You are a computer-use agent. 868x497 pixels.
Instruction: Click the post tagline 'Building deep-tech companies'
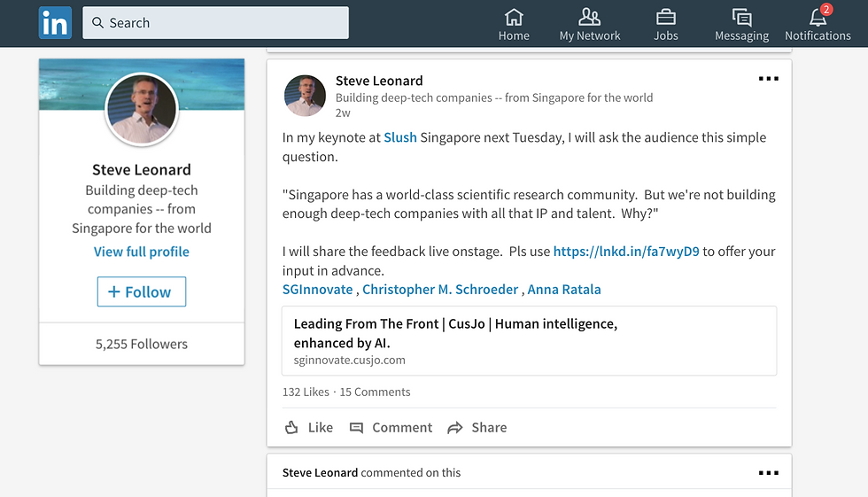494,97
